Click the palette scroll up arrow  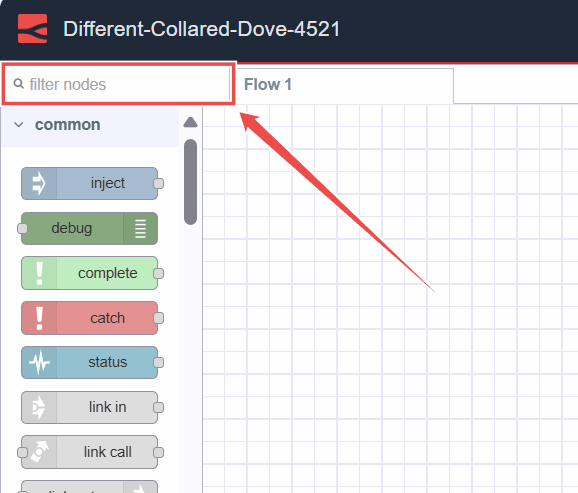[190, 122]
